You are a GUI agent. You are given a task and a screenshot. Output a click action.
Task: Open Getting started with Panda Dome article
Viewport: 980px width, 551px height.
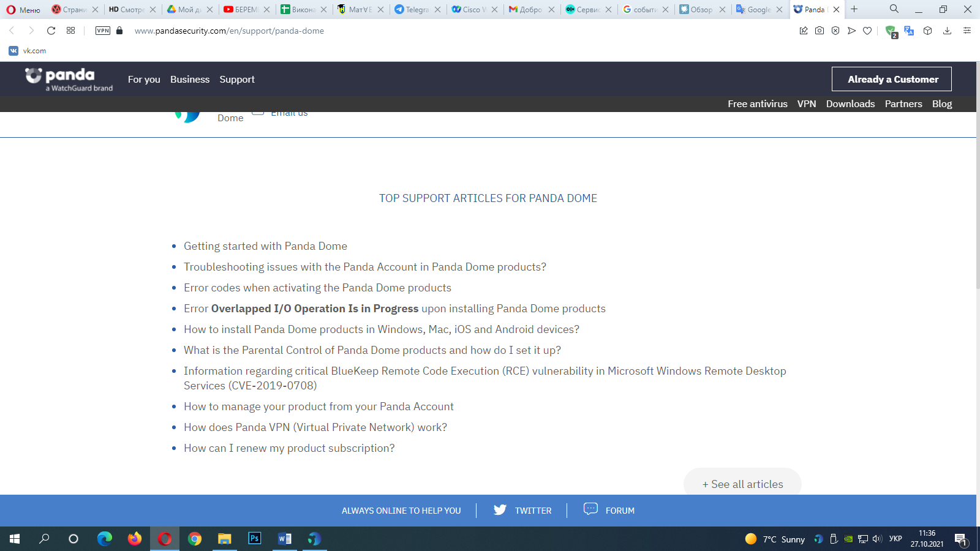click(265, 246)
